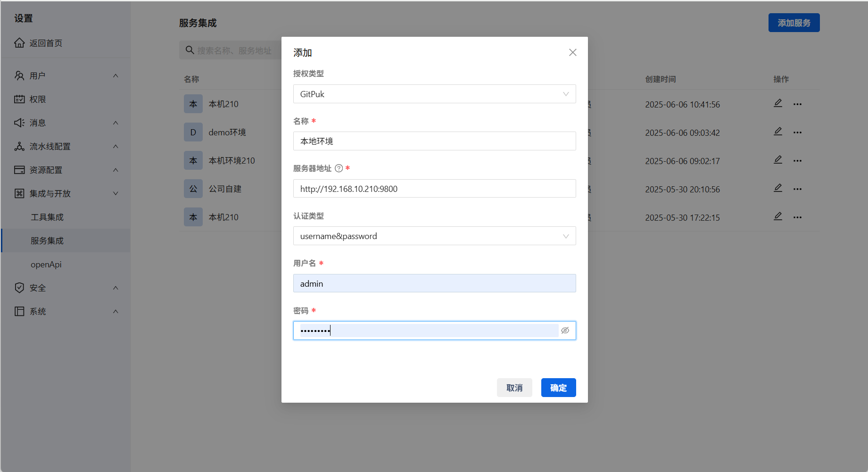
Task: Click the 返回首页 home icon
Action: click(19, 42)
